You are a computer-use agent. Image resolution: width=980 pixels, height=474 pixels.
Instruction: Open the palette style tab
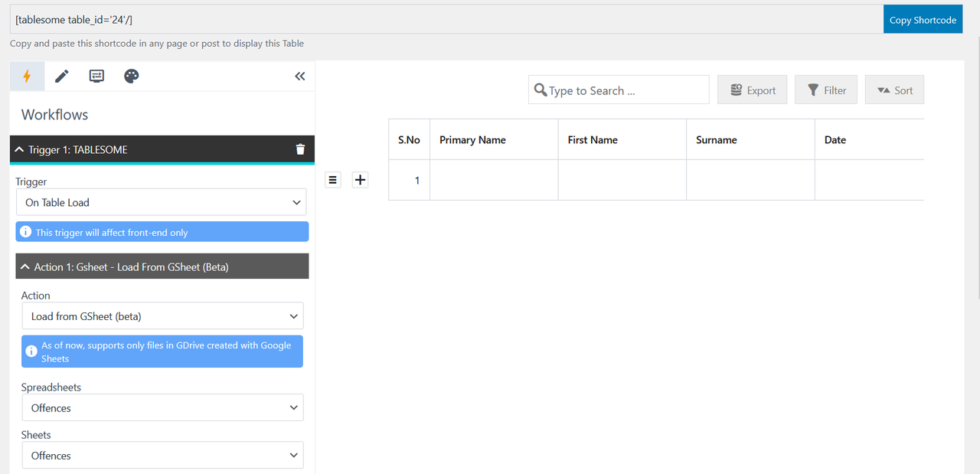pyautogui.click(x=132, y=76)
